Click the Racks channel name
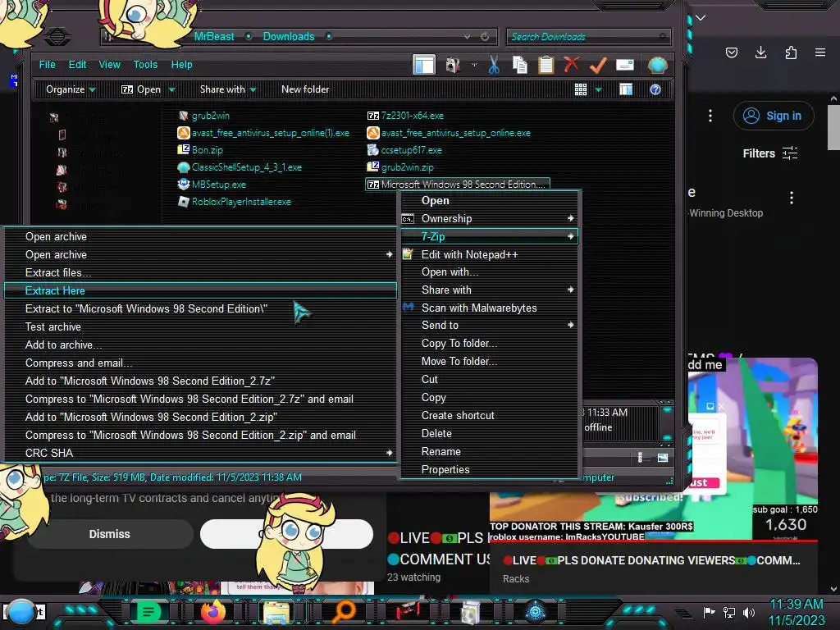 [x=516, y=579]
